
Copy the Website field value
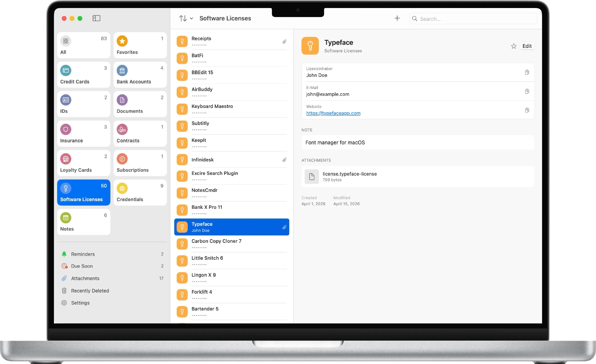[x=527, y=110]
